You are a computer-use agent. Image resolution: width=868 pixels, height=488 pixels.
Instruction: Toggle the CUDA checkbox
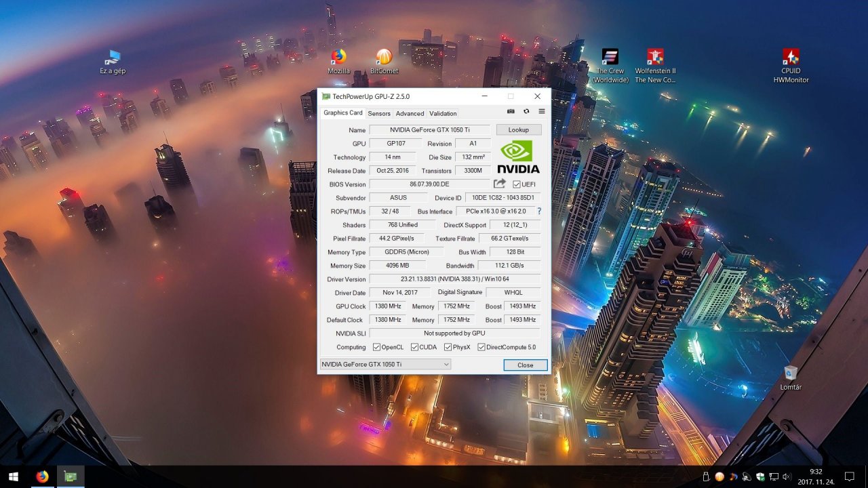(414, 347)
